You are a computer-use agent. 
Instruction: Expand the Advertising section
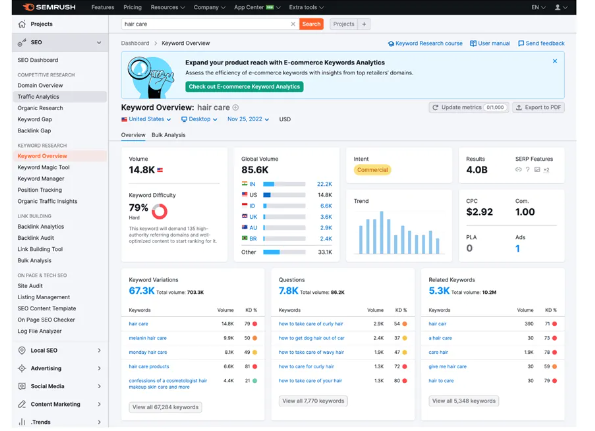pyautogui.click(x=99, y=368)
